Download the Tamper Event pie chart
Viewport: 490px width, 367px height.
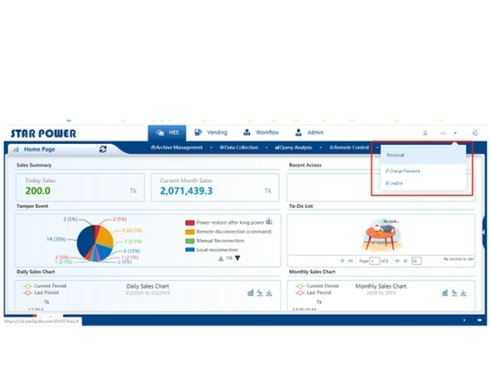[x=269, y=221]
